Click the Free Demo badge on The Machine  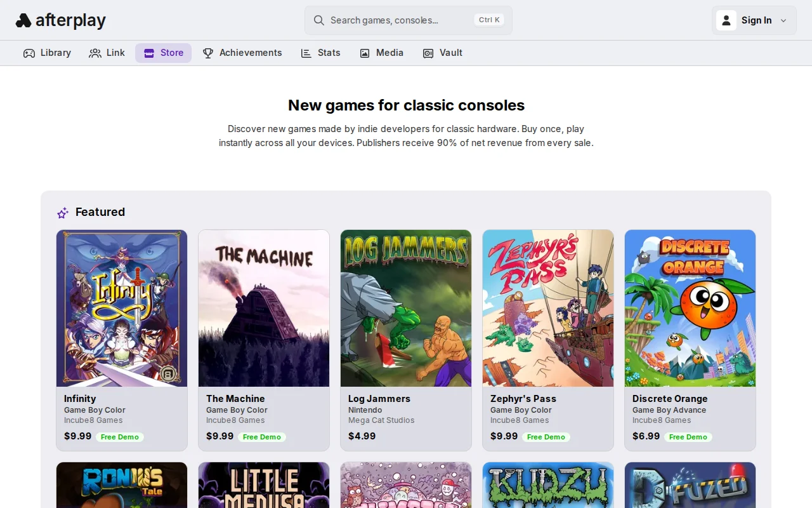262,437
